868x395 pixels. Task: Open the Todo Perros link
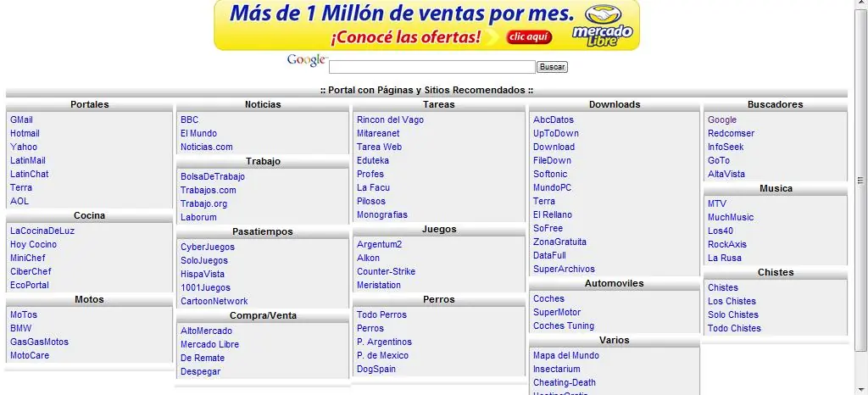tap(381, 314)
